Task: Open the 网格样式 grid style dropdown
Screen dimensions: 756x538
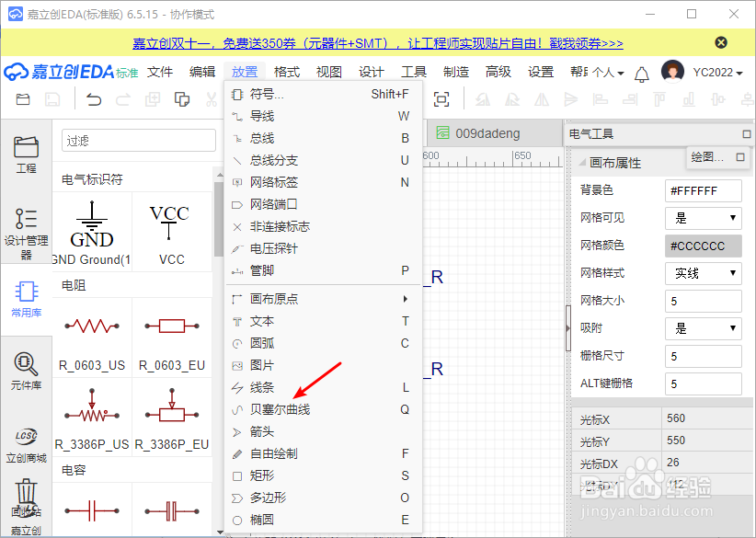Action: coord(703,273)
